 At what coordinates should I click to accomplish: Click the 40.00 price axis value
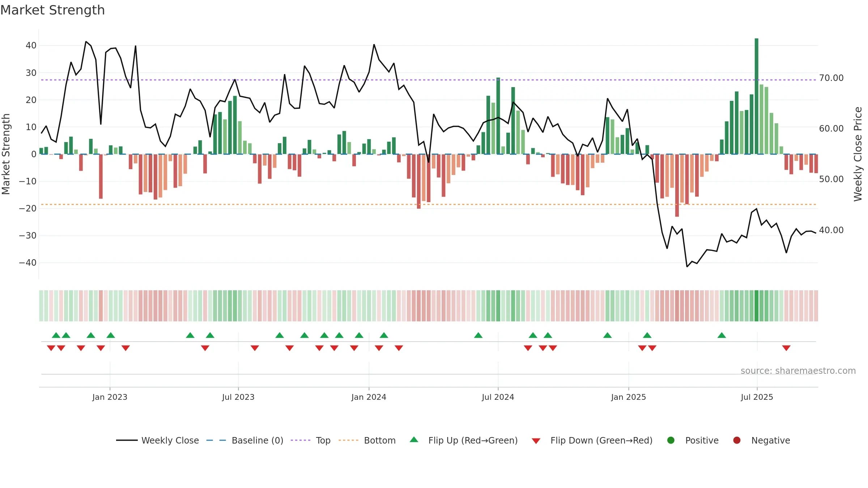coord(831,230)
